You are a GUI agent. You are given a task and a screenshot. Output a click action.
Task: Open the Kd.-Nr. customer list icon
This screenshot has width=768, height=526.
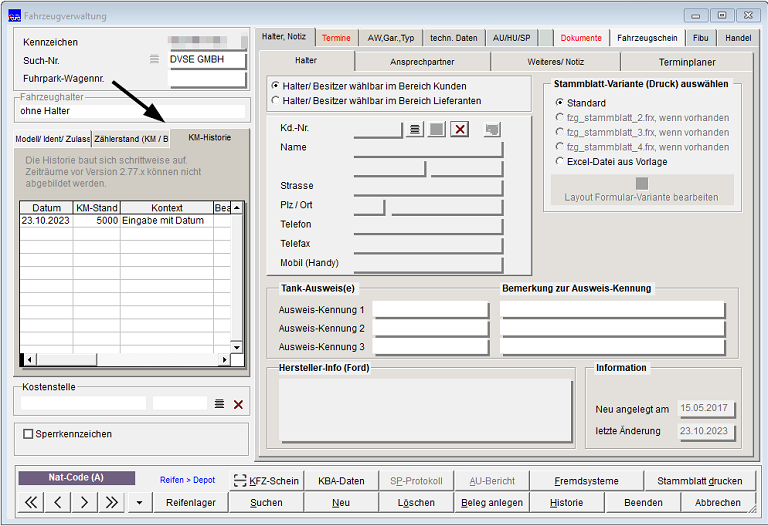click(414, 129)
